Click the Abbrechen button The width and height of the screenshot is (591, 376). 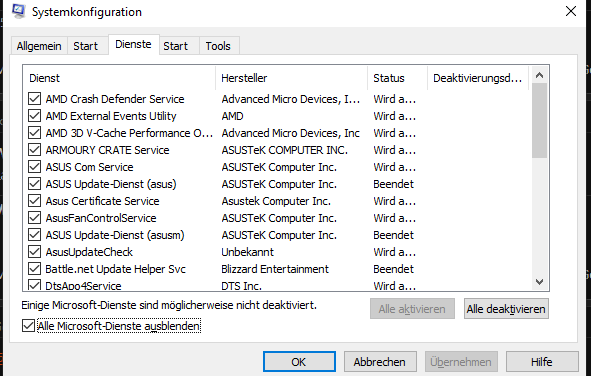point(380,362)
